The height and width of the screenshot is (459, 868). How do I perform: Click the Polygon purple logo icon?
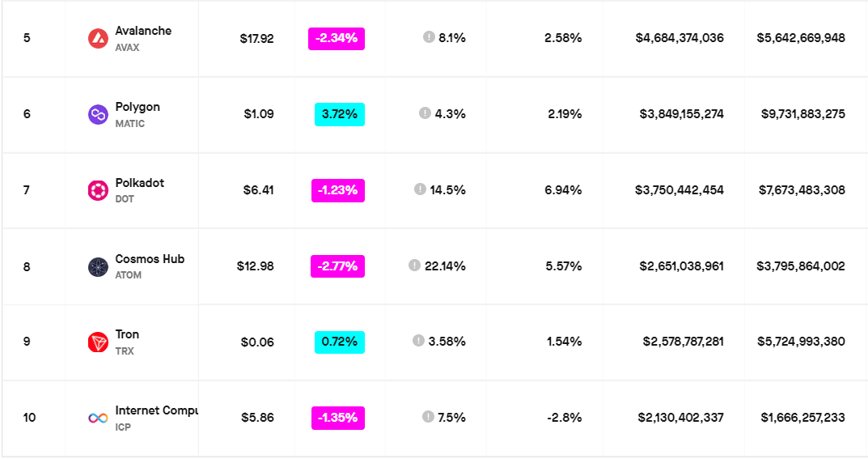tap(98, 114)
